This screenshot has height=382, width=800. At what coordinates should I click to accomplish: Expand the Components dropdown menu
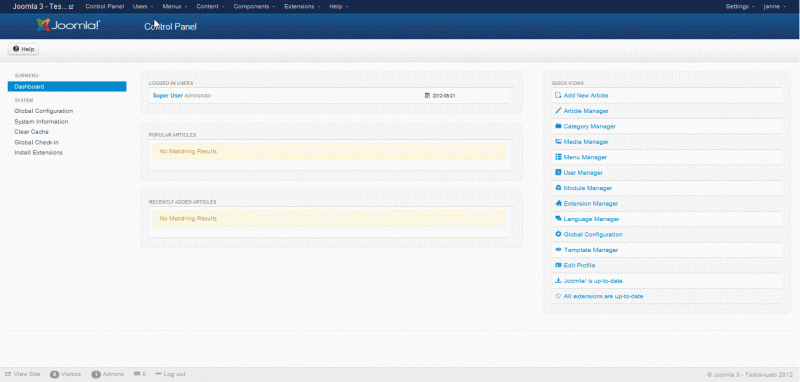coord(254,7)
